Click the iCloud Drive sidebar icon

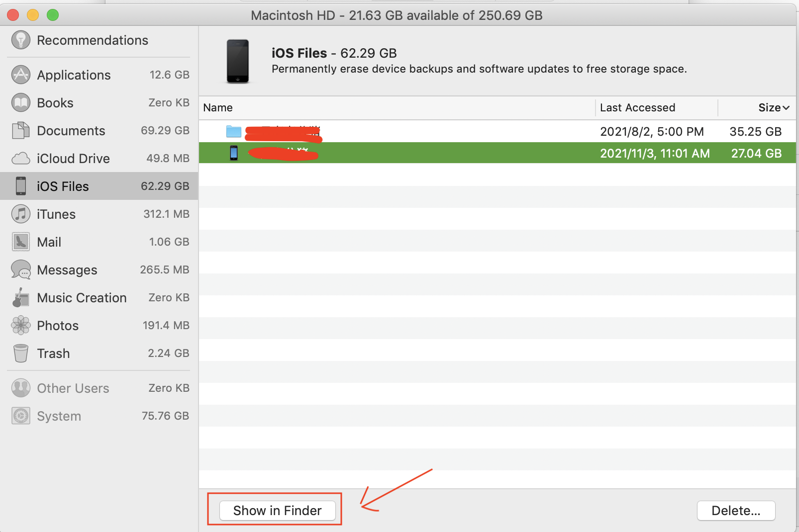(20, 158)
